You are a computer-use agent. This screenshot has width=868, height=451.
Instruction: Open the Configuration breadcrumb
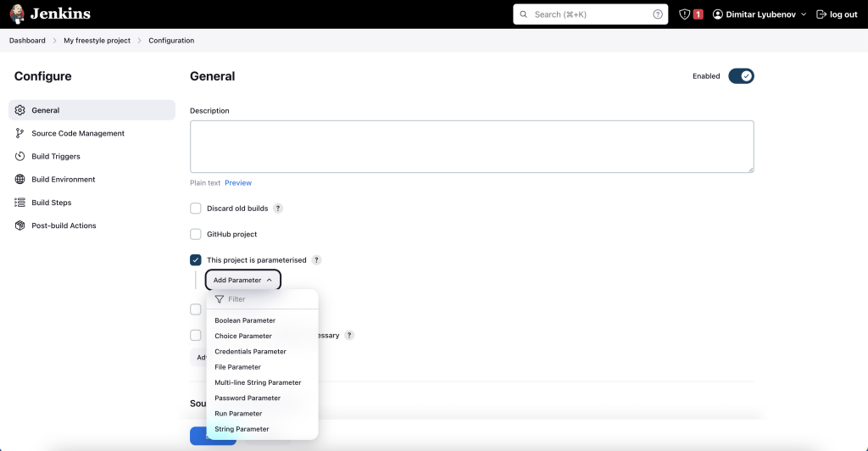[171, 41]
